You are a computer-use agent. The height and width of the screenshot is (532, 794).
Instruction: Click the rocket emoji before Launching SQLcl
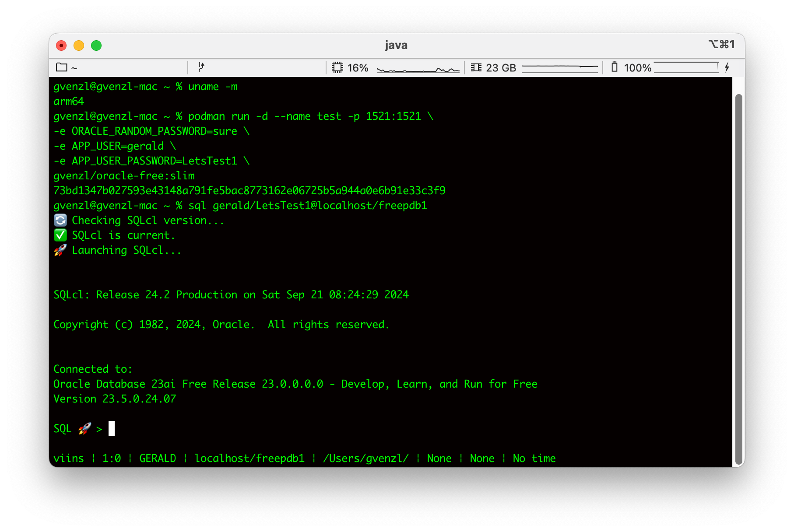click(x=60, y=250)
